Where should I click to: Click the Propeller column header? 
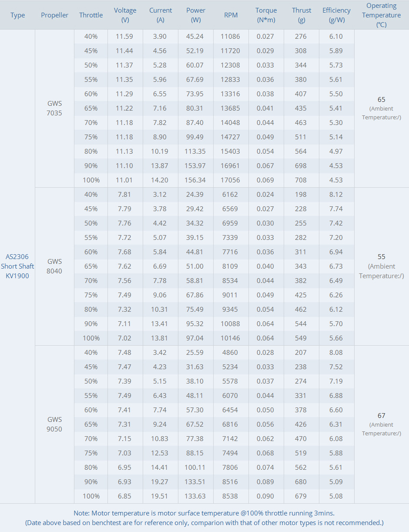coord(54,15)
